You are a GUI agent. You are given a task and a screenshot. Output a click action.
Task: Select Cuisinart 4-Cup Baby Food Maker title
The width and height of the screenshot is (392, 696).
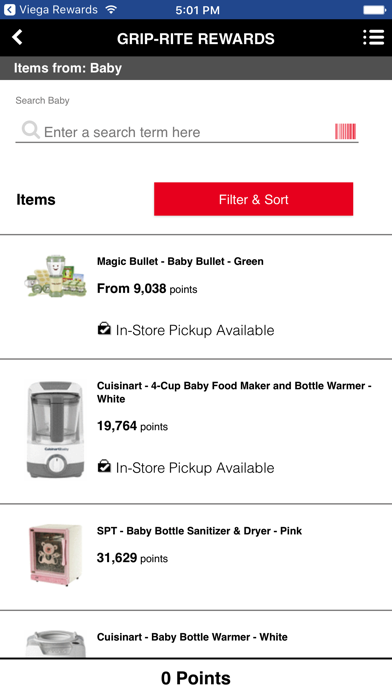coord(234,392)
